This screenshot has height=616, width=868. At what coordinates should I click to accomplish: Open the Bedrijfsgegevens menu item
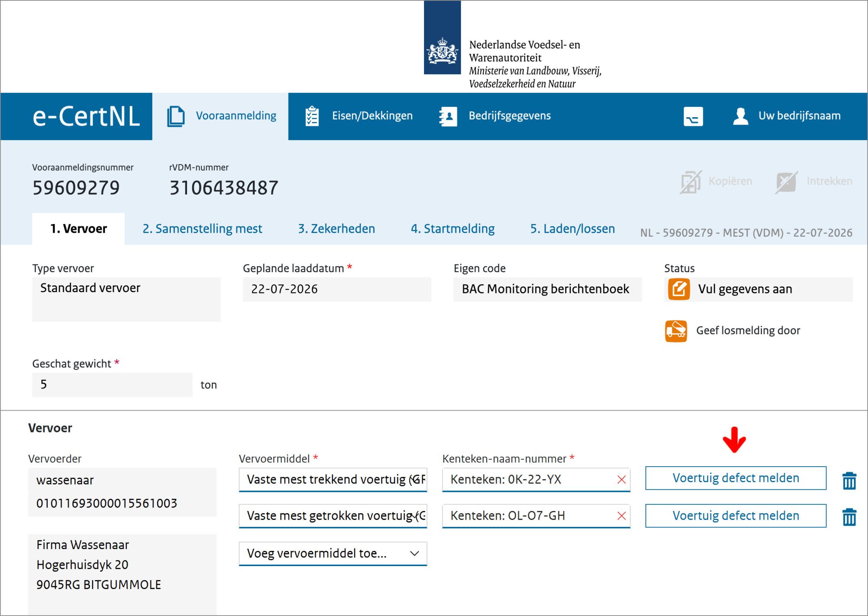[x=510, y=116]
